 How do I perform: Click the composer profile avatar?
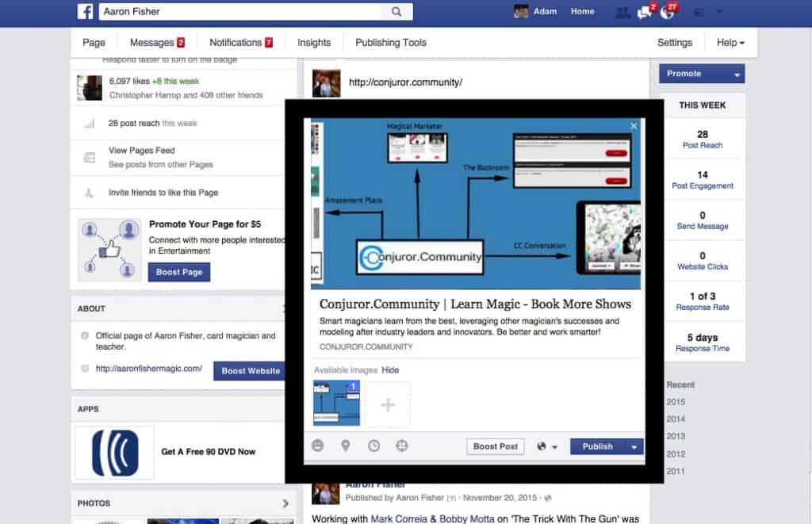tap(326, 83)
